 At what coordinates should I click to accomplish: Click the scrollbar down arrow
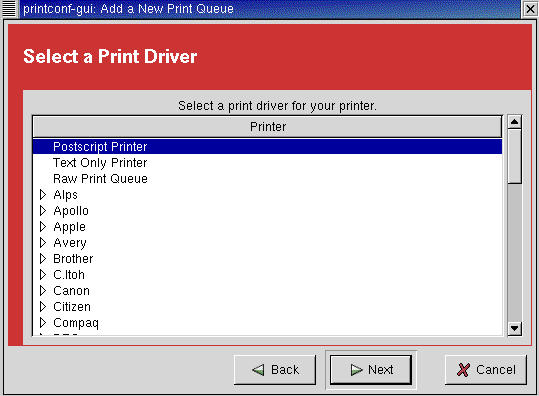[514, 329]
